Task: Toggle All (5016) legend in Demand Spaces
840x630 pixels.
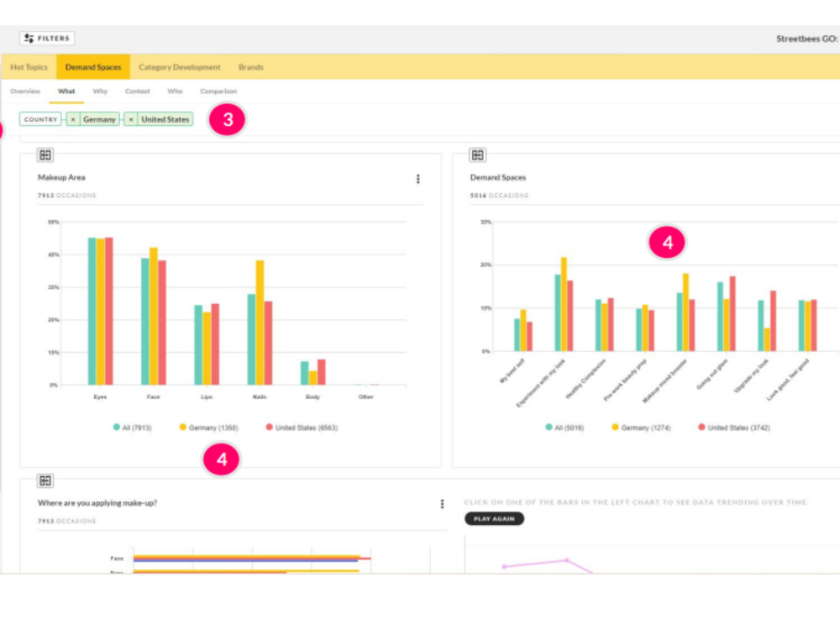Action: tap(564, 428)
